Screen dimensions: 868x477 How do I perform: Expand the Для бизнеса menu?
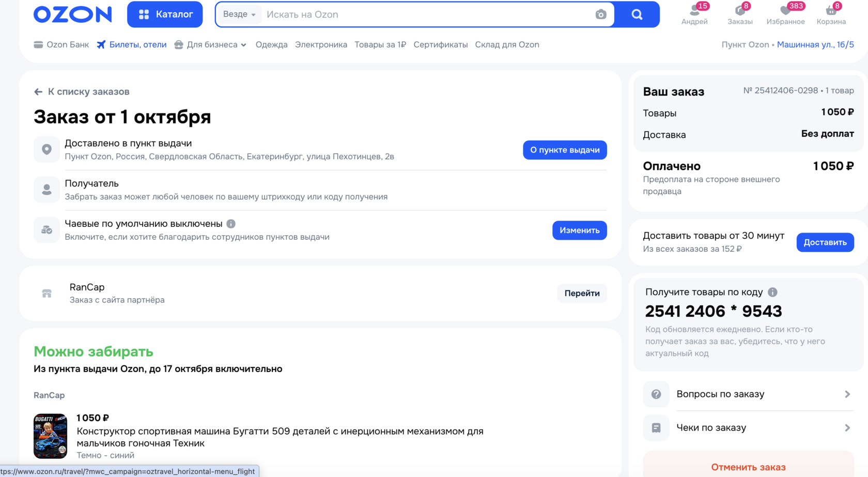[x=210, y=44]
